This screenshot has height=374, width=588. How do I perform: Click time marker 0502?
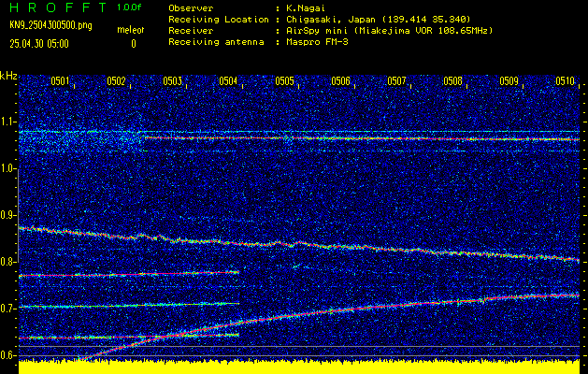point(116,81)
